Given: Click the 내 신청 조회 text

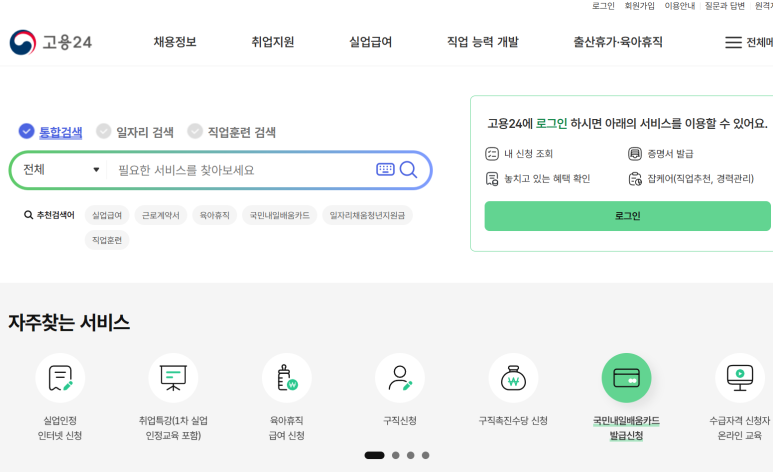Looking at the screenshot, I should [528, 154].
